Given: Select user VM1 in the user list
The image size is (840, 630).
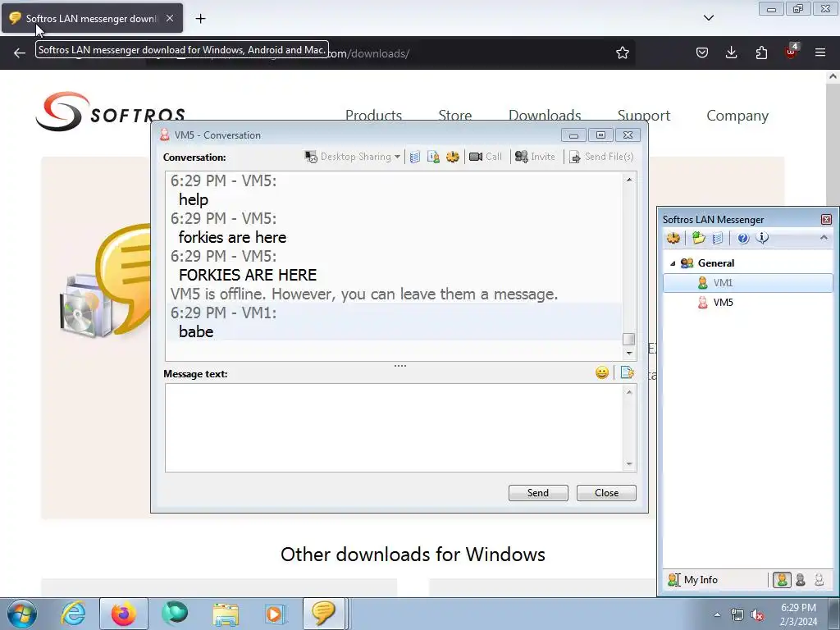Looking at the screenshot, I should [x=748, y=283].
